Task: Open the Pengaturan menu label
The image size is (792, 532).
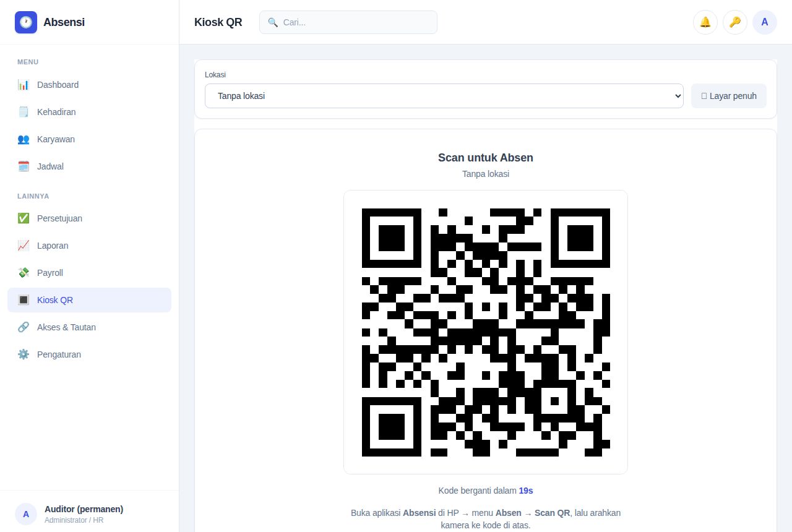Action: (x=59, y=354)
